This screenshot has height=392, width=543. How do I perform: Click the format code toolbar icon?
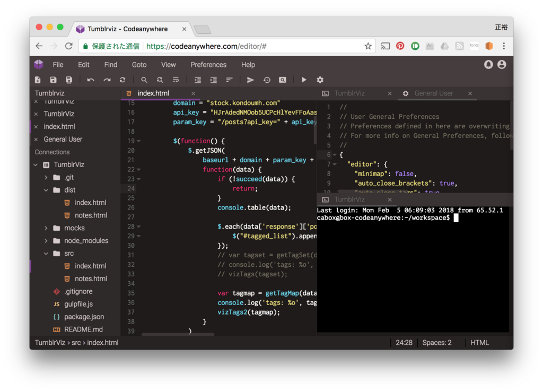tap(229, 80)
